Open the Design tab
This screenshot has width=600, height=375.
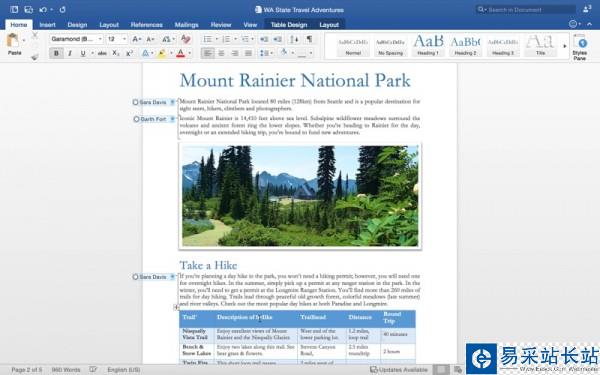point(77,24)
